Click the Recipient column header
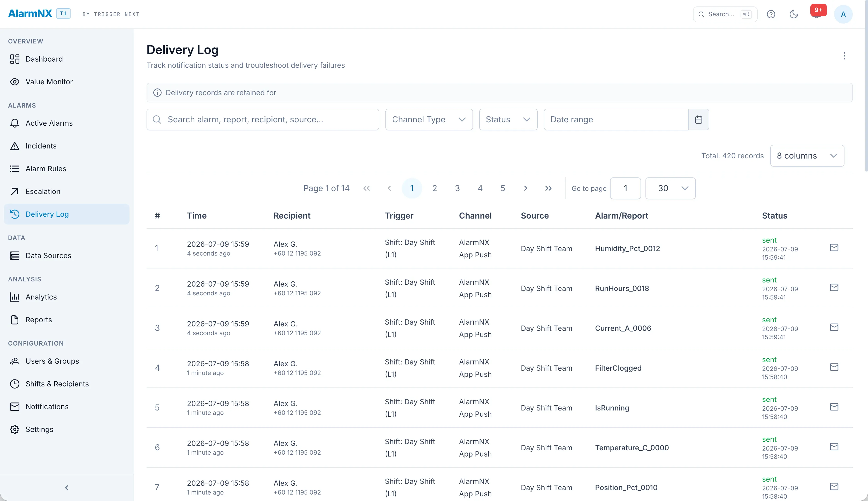868x501 pixels. click(292, 216)
